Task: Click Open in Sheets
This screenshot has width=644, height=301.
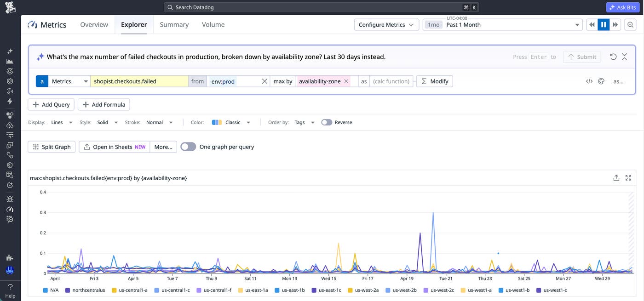Action: (115, 147)
